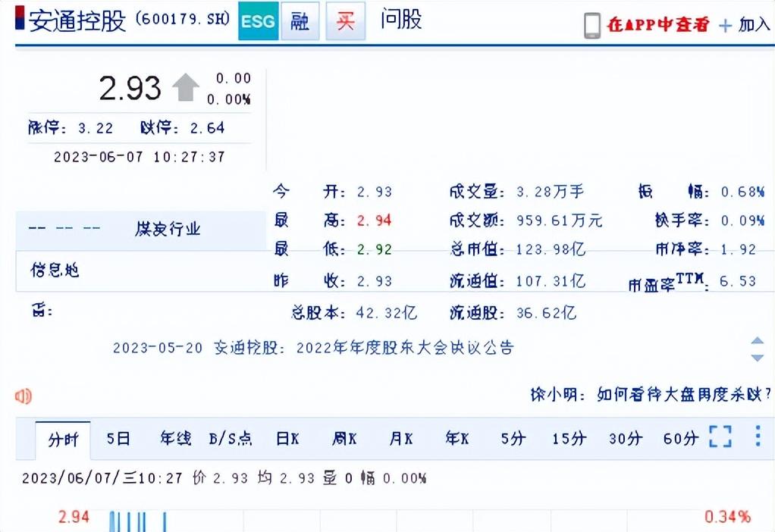775x532 pixels.
Task: Click the 涨停 value 3.22
Action: pyautogui.click(x=96, y=128)
